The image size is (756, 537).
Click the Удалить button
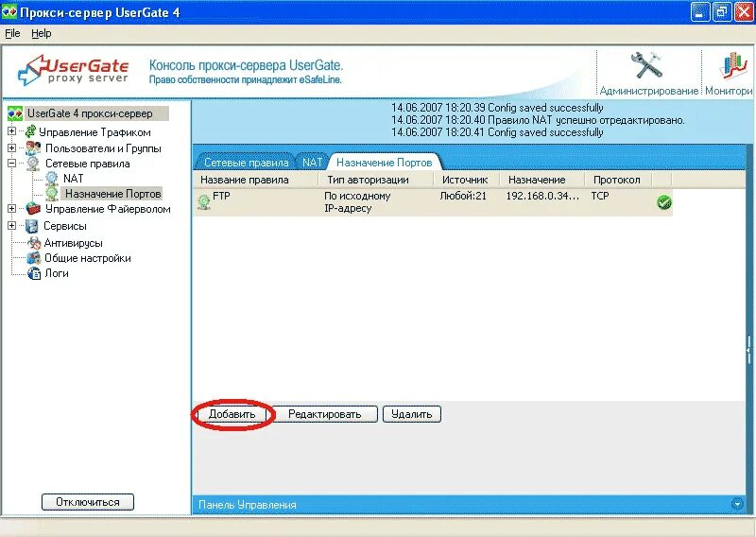coord(412,414)
